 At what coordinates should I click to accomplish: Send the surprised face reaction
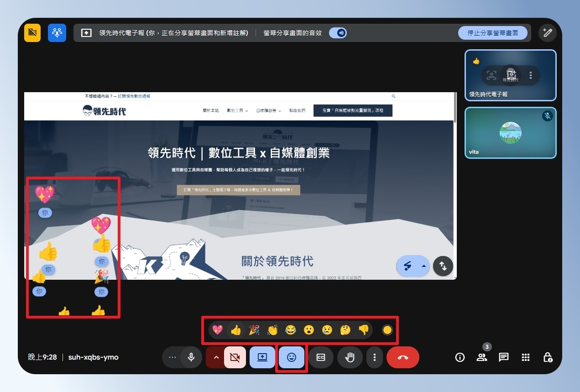click(309, 329)
